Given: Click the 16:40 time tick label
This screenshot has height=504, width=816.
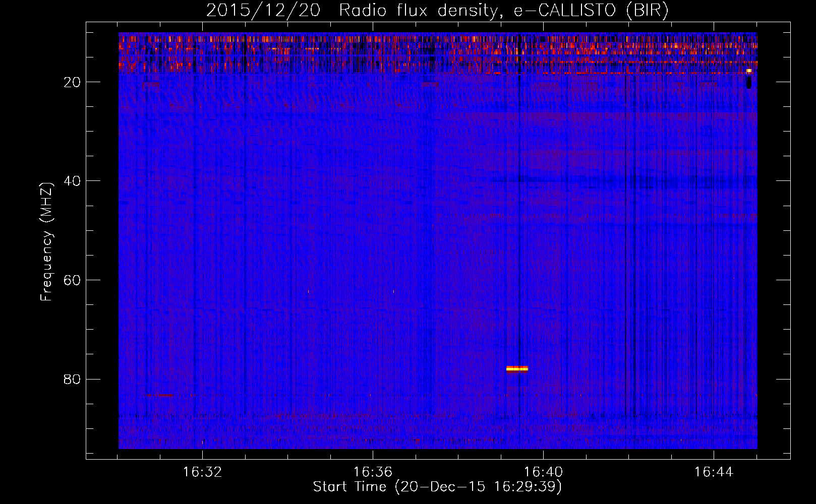Looking at the screenshot, I should 543,472.
